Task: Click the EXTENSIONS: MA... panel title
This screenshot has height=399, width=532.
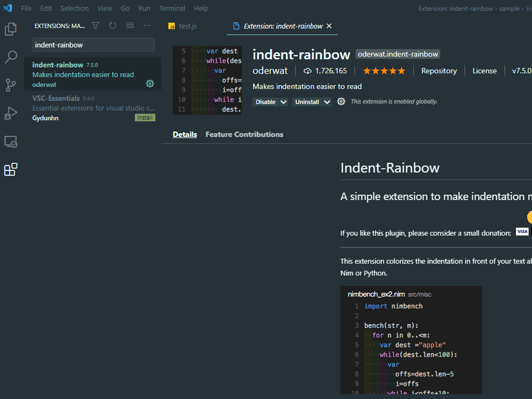Action: click(60, 26)
